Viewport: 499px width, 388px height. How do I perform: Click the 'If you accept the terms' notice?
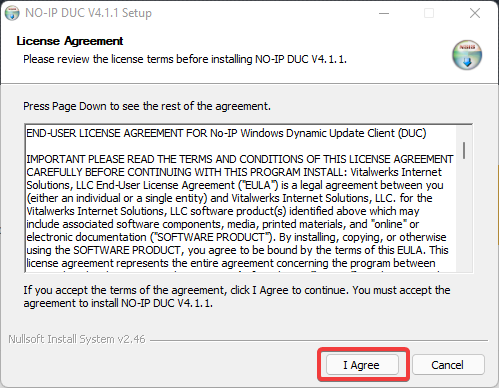click(x=237, y=297)
